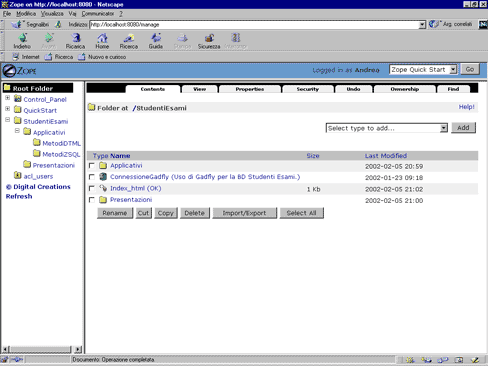Expand the Control_Panel tree node
Screen dimensions: 488x366
[7, 98]
